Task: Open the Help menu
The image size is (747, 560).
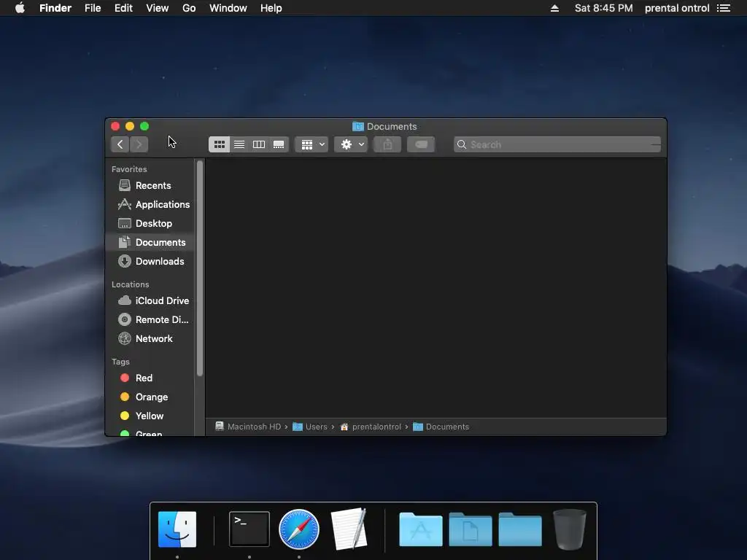Action: (271, 8)
